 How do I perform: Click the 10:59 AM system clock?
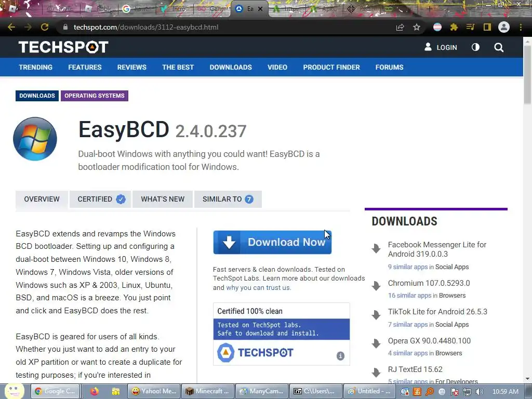pyautogui.click(x=506, y=392)
